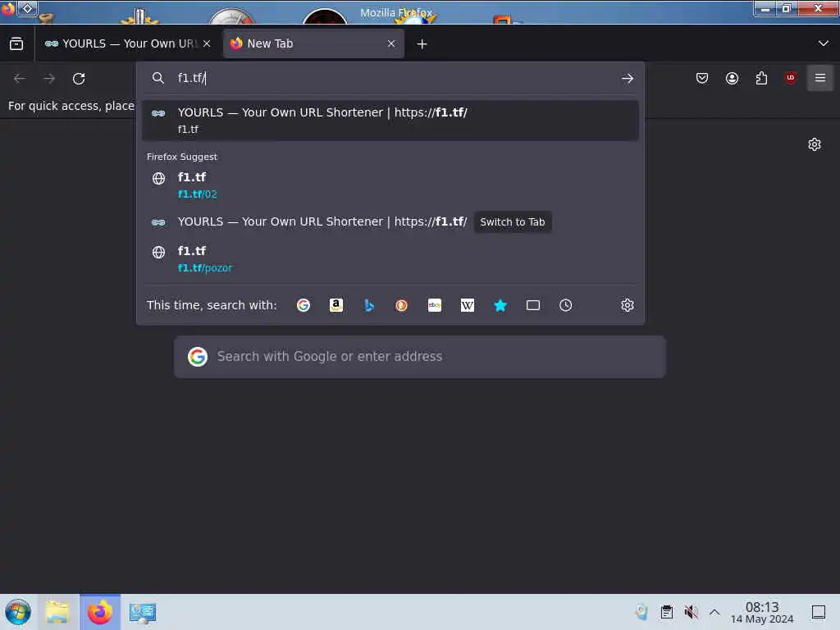Close the YOURLS tab

click(x=207, y=44)
